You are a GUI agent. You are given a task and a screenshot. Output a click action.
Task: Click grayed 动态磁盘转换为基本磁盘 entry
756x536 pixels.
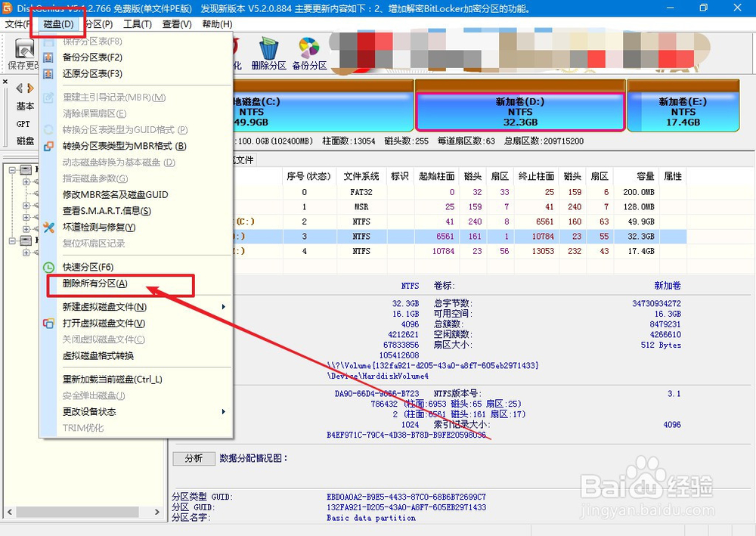(x=119, y=163)
